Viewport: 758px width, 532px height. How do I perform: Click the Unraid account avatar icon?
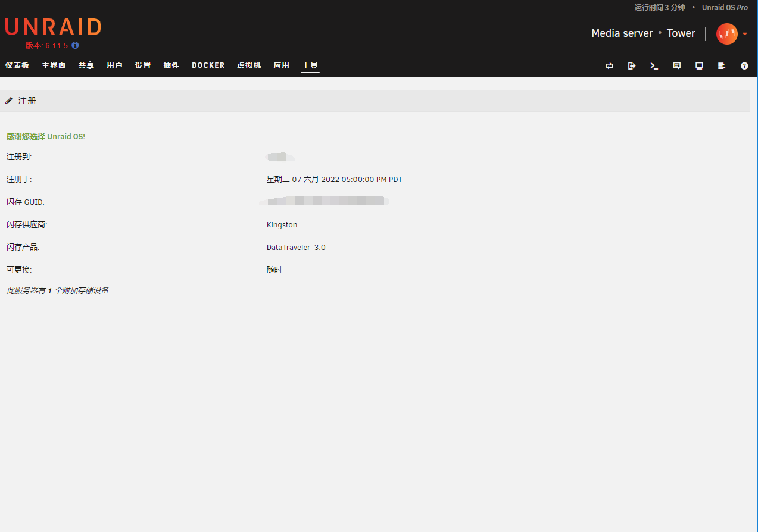coord(726,34)
